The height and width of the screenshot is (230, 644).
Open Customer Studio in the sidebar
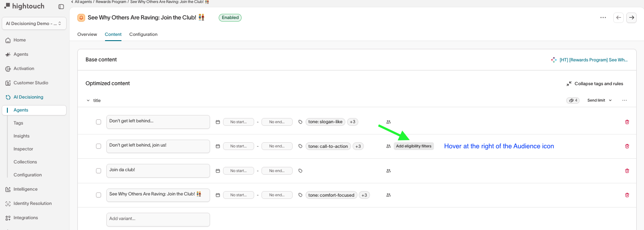click(x=31, y=83)
